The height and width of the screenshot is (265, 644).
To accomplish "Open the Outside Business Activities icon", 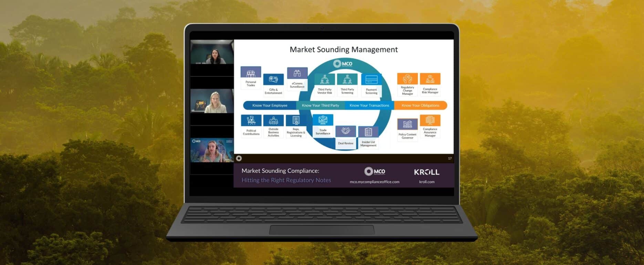I will (273, 121).
